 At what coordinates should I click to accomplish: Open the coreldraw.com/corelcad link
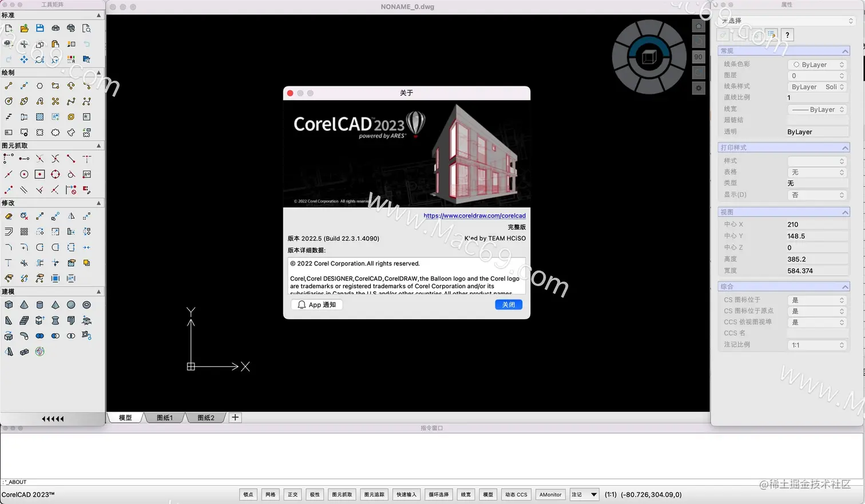tap(474, 216)
